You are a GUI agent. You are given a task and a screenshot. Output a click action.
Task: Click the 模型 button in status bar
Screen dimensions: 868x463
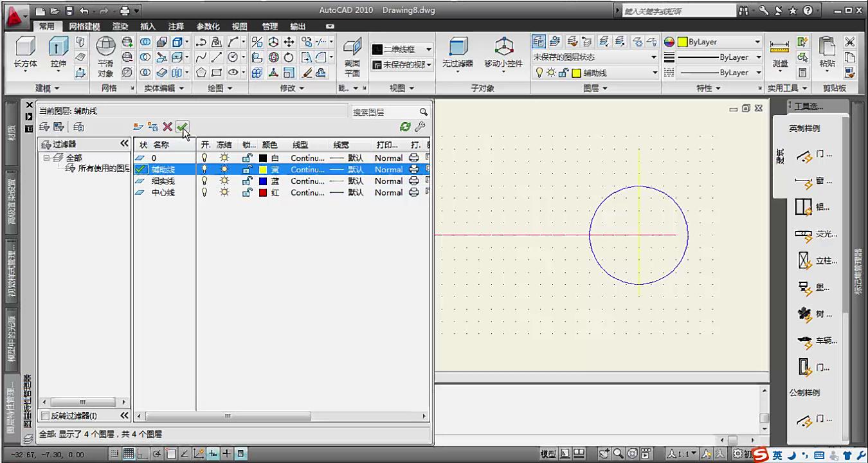[548, 454]
